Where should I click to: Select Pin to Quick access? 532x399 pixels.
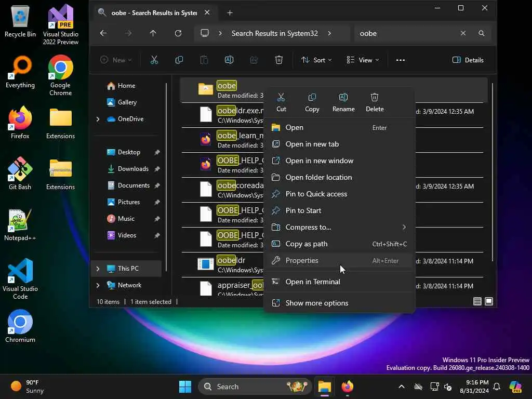[339, 194]
